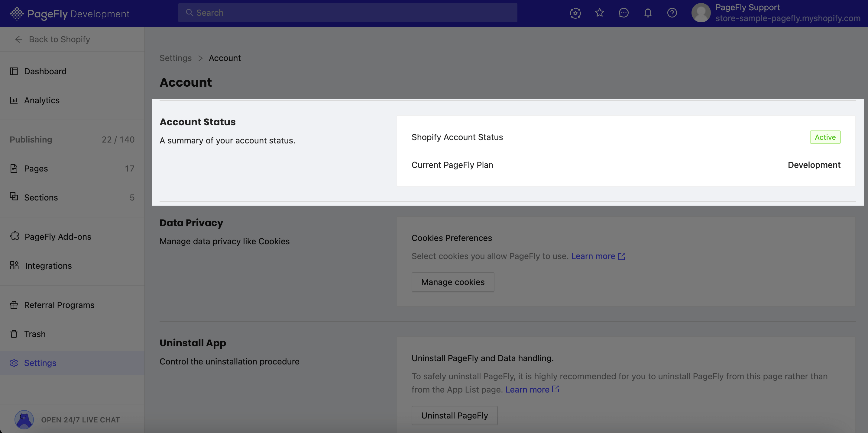Click external link icon beside uninstall Learn more
Viewport: 868px width, 433px height.
[x=555, y=389]
